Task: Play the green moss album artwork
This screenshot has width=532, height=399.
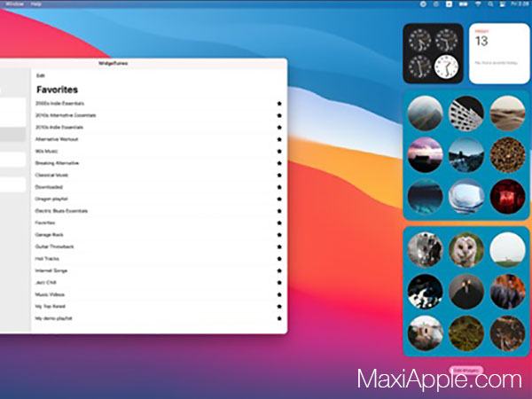Action: [466, 333]
